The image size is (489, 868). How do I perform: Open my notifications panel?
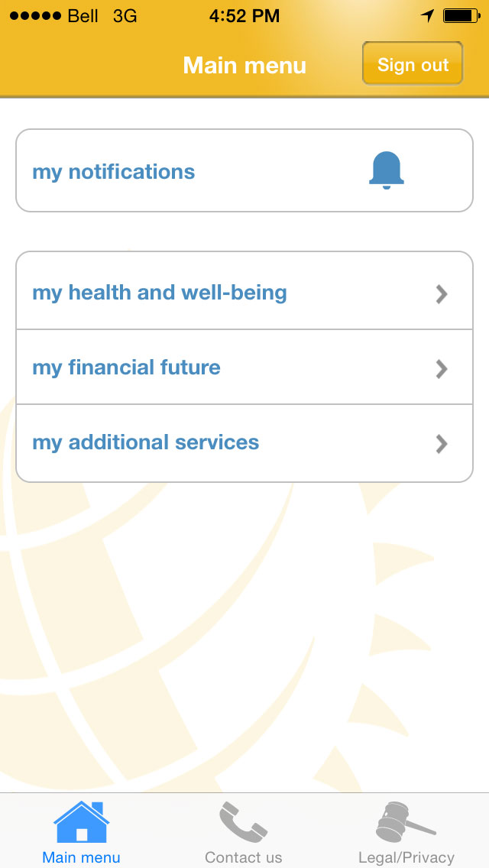244,170
